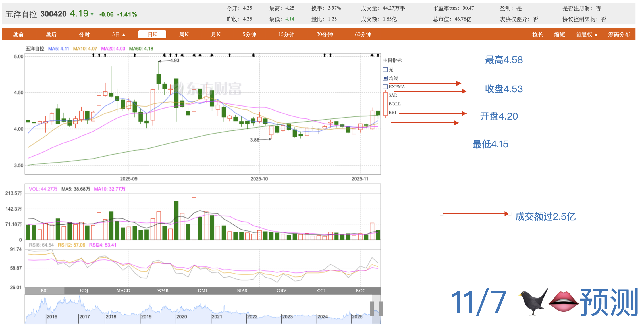Check the 无 indicator checkbox
The image size is (644, 329).
385,70
